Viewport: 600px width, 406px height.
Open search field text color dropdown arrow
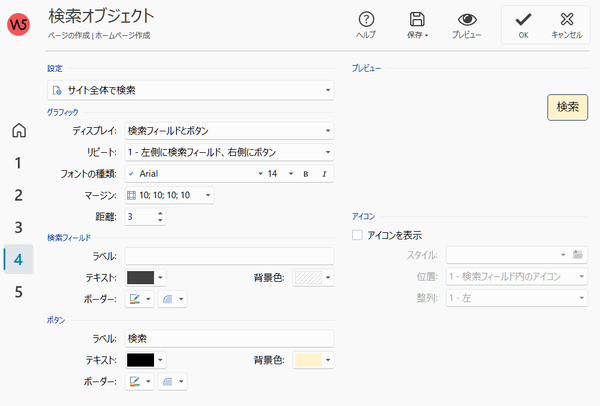pyautogui.click(x=160, y=278)
